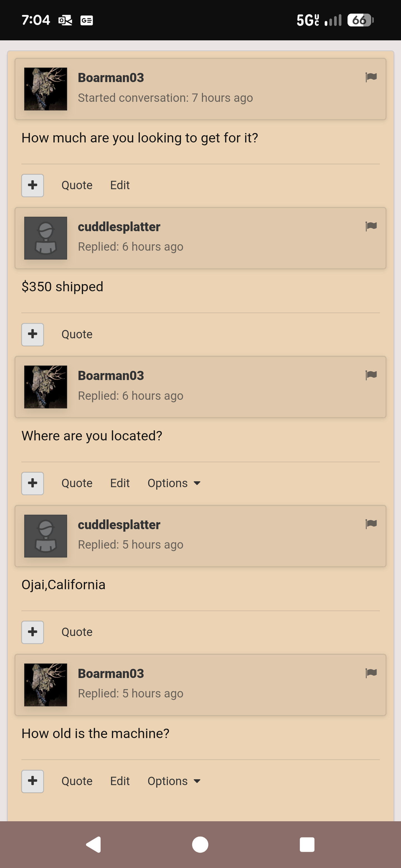Edit the "Where are you located?" message
Screen dimensions: 401x868
tap(120, 483)
